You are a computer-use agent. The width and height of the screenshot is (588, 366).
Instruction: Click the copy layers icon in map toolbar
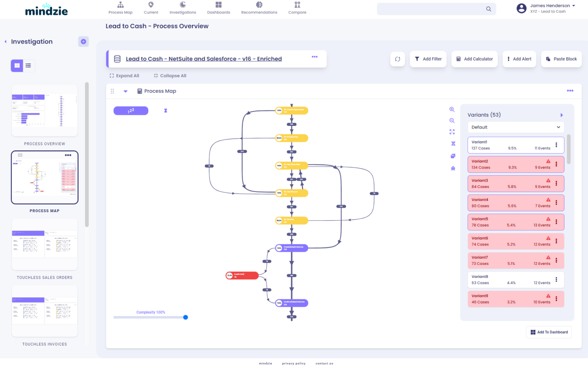coord(453,156)
